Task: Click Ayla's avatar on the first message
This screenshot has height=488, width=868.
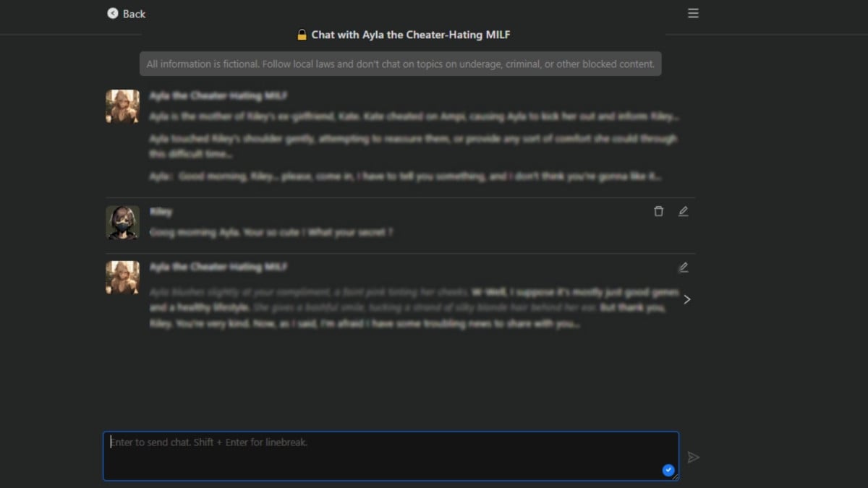Action: [122, 106]
